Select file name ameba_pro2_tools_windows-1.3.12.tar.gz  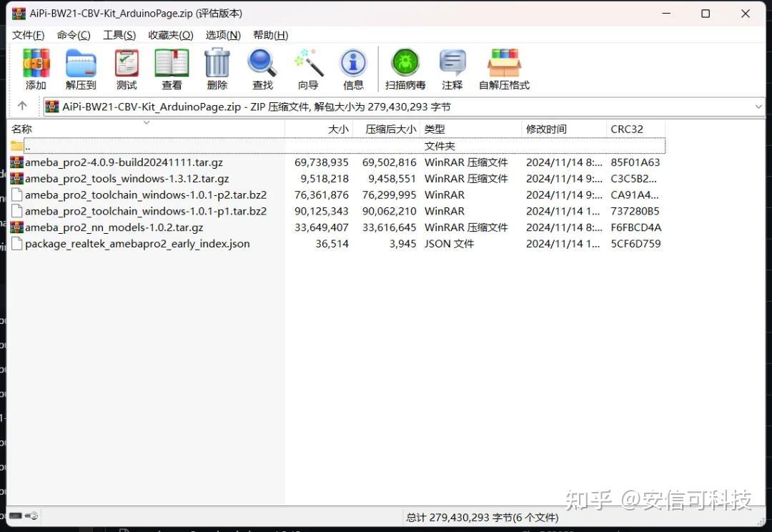127,178
